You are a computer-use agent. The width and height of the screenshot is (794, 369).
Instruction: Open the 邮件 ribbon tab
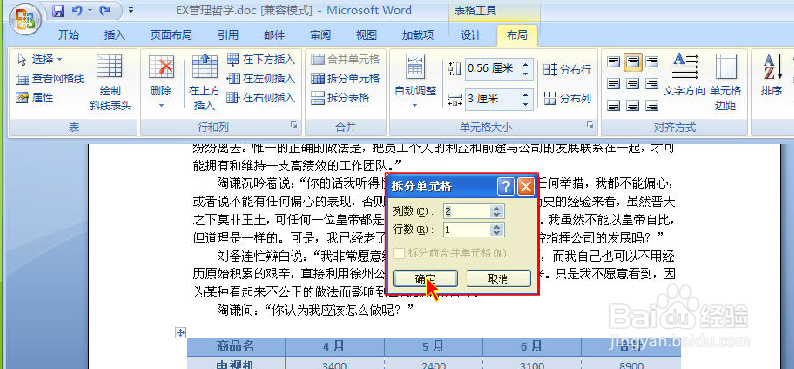(x=274, y=34)
